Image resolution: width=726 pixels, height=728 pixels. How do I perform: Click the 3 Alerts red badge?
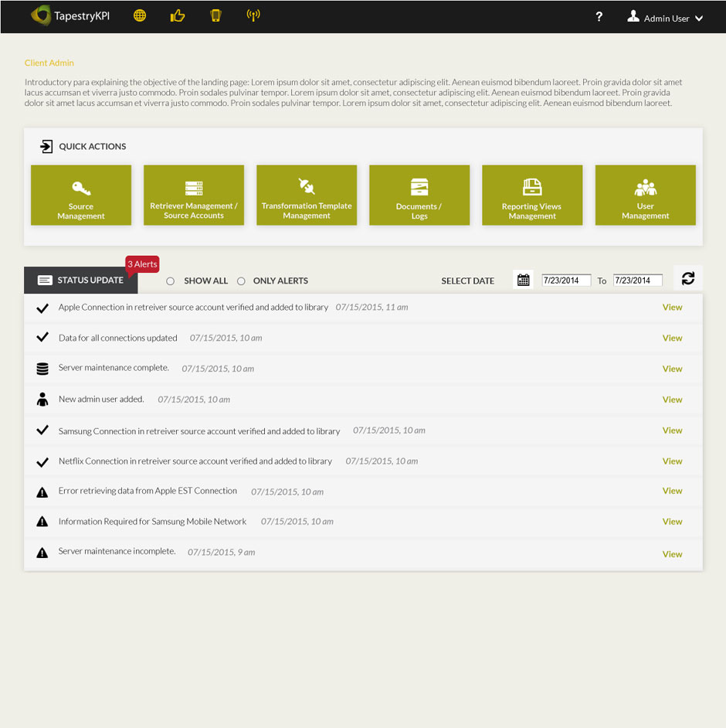(x=142, y=264)
